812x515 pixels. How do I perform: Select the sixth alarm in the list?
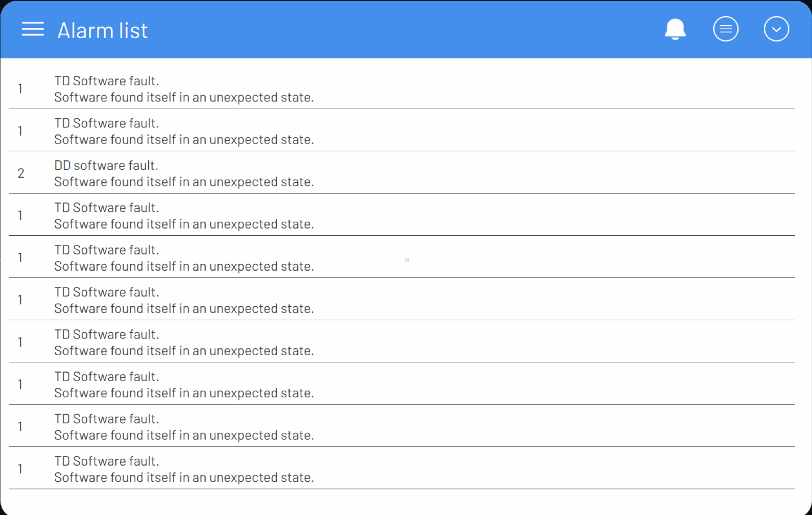tap(106, 292)
